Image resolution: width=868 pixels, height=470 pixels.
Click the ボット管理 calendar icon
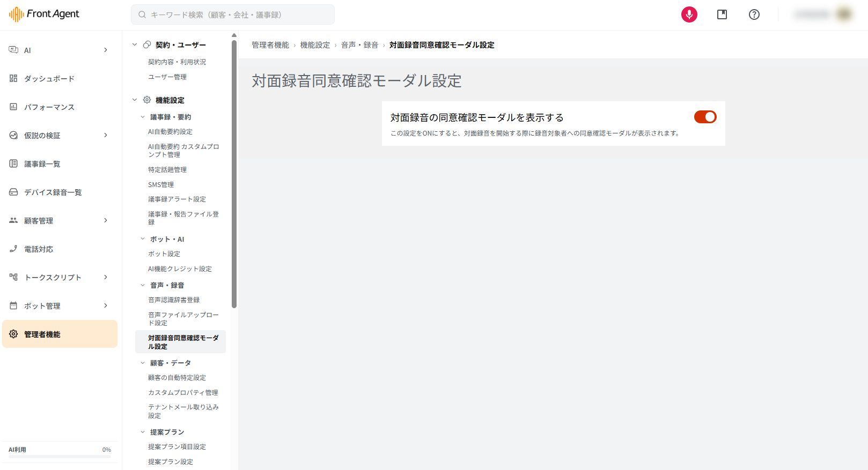pos(13,305)
